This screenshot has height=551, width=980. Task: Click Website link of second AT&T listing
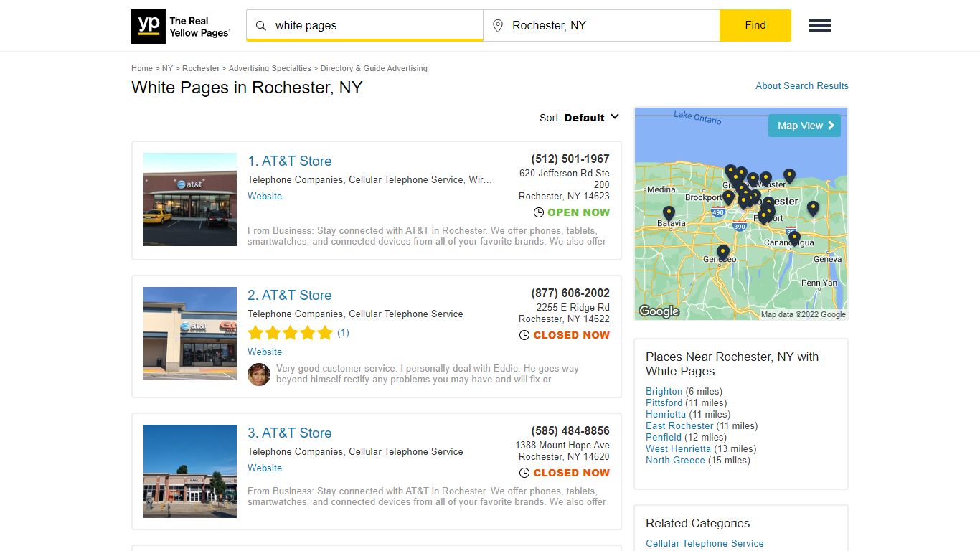click(265, 352)
